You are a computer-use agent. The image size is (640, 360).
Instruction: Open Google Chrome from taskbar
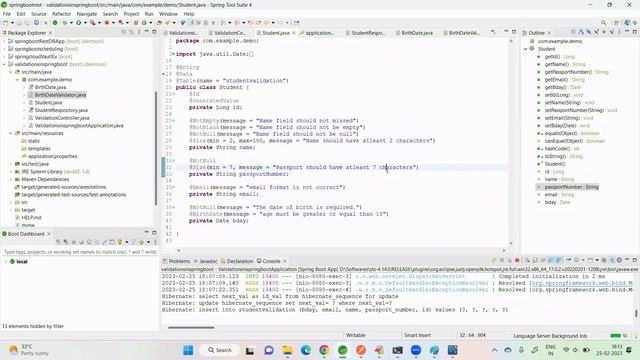(324, 350)
